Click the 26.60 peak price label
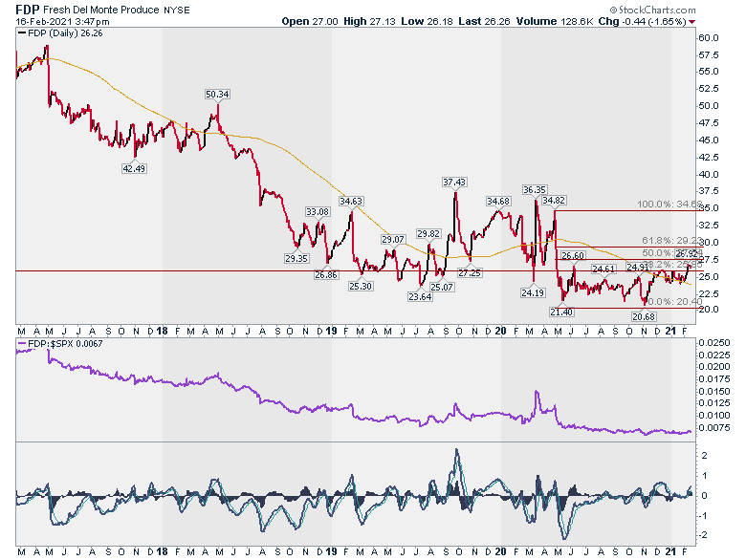This screenshot has height=560, width=746. coord(572,256)
